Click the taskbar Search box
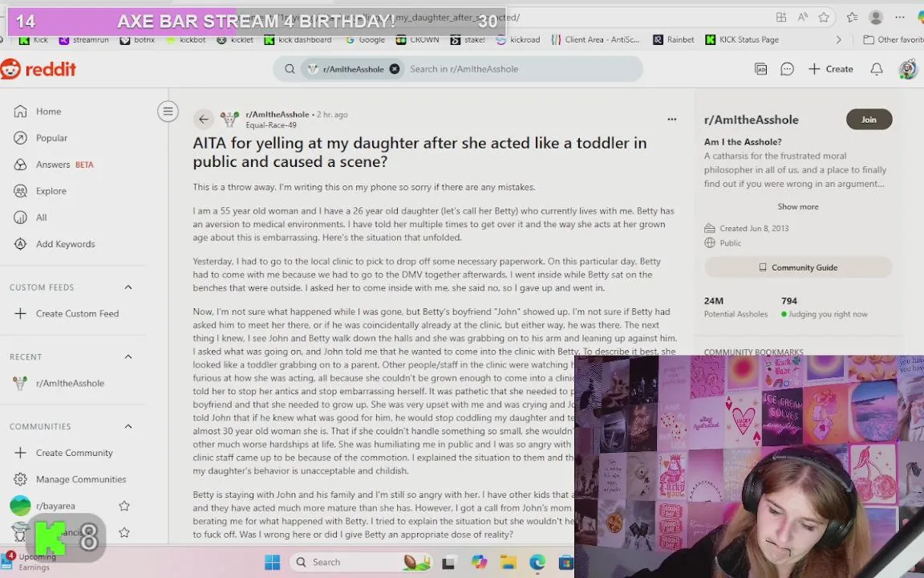The height and width of the screenshot is (578, 924). click(361, 563)
